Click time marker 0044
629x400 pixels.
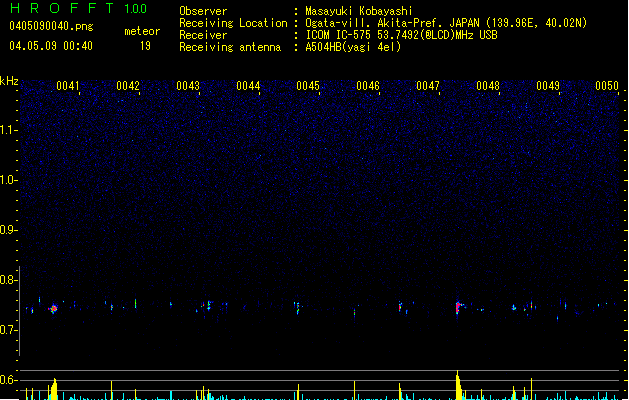[248, 86]
